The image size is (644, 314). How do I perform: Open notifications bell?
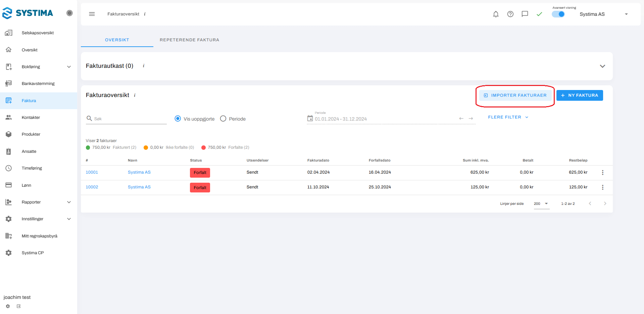(496, 14)
